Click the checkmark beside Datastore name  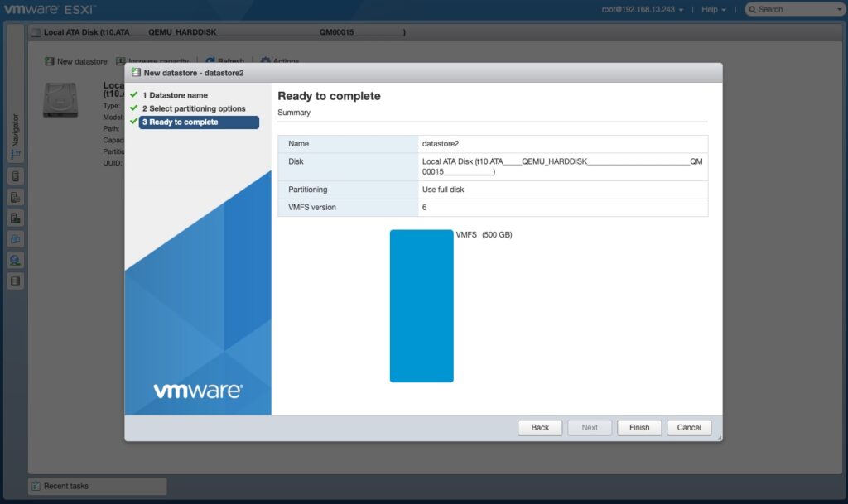133,94
